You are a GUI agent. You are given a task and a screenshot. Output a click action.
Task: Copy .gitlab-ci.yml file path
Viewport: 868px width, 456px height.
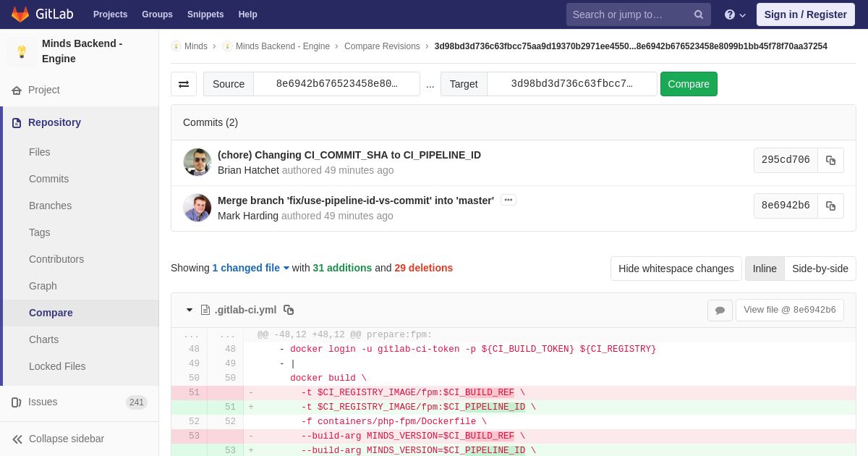tap(289, 310)
